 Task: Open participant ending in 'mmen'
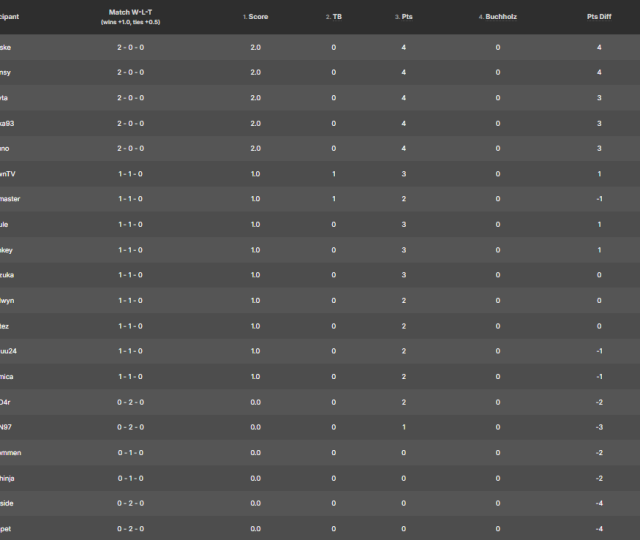click(x=10, y=453)
